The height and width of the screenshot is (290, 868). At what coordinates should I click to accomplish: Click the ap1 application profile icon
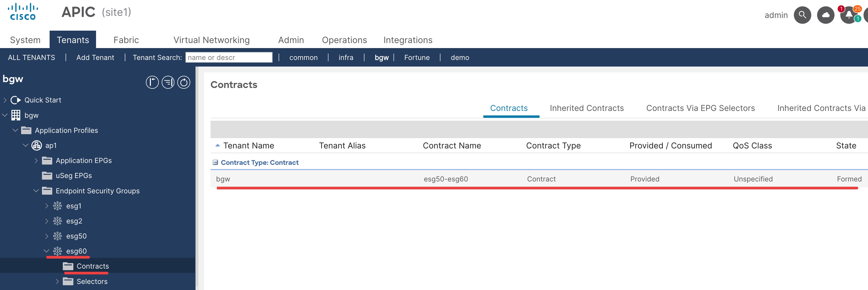36,145
